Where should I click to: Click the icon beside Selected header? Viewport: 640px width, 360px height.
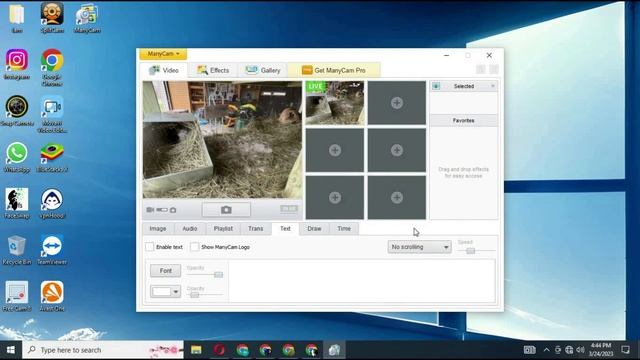tap(436, 86)
